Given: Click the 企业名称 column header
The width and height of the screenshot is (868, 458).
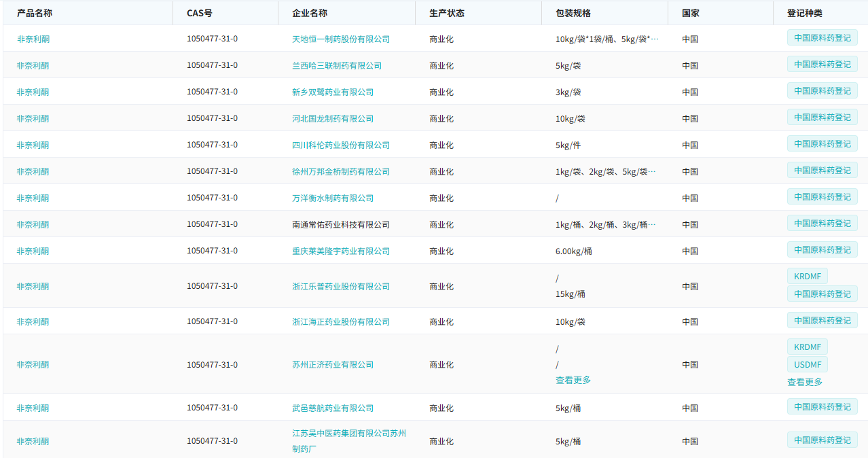Looking at the screenshot, I should [x=310, y=13].
